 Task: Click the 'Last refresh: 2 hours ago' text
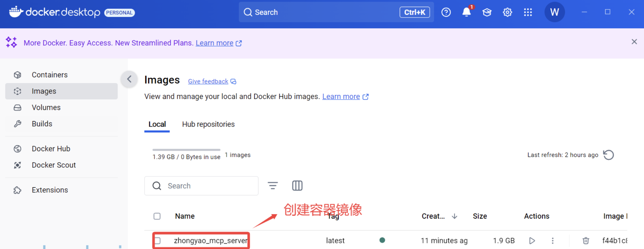click(563, 155)
